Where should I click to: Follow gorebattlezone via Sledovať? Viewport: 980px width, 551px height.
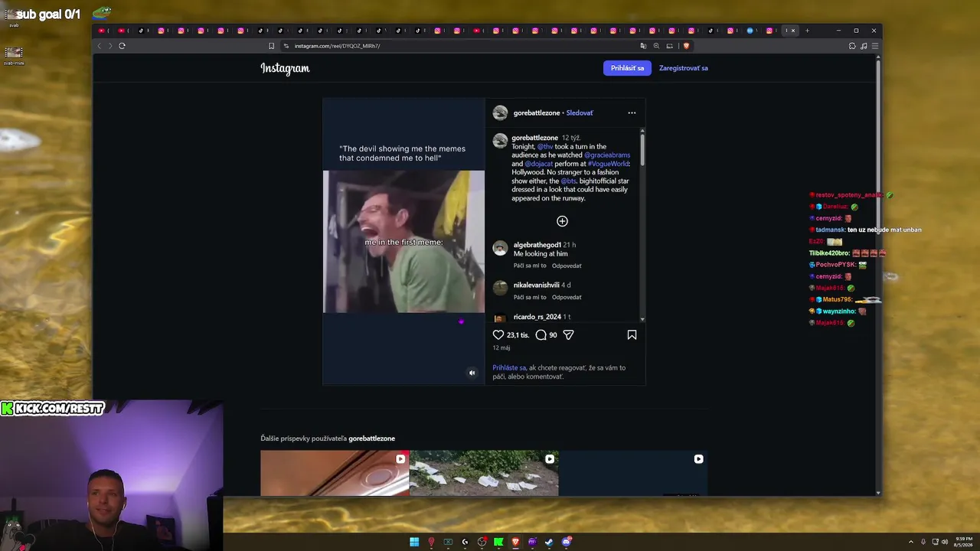580,113
